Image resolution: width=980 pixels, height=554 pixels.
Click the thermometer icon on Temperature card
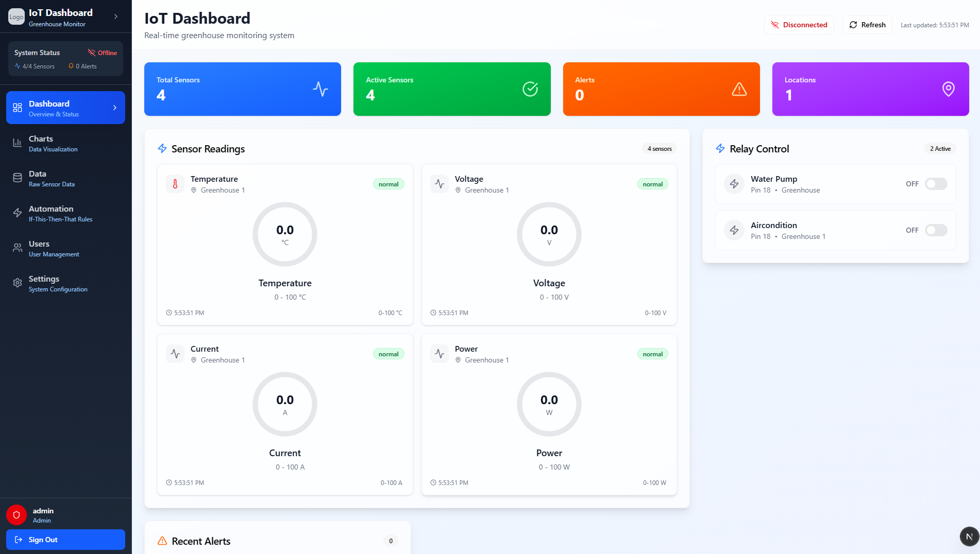pos(175,184)
